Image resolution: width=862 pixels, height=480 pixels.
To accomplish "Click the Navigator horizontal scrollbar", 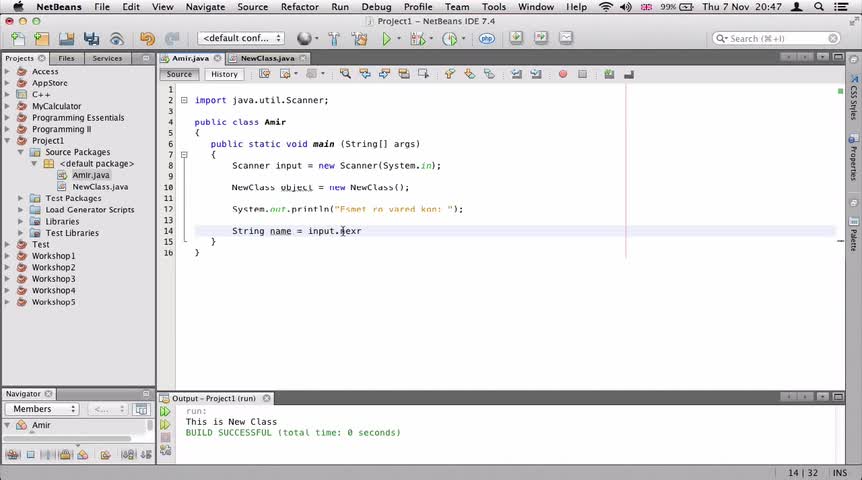I will 67,439.
